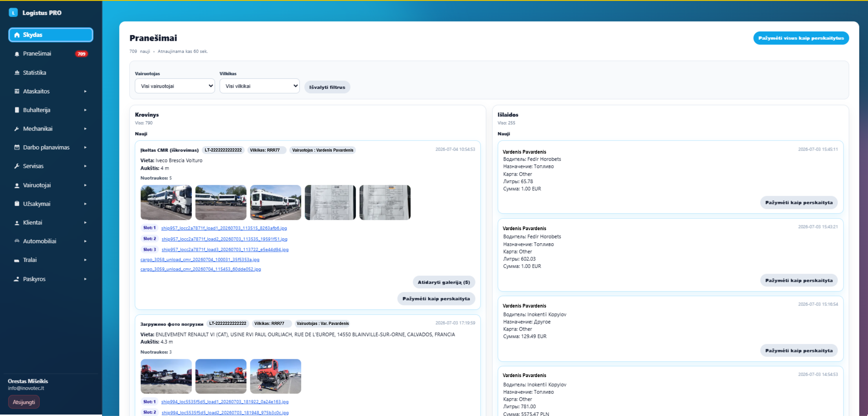Expand the Buhalterija submenu arrow
This screenshot has width=868, height=416.
pyautogui.click(x=85, y=110)
